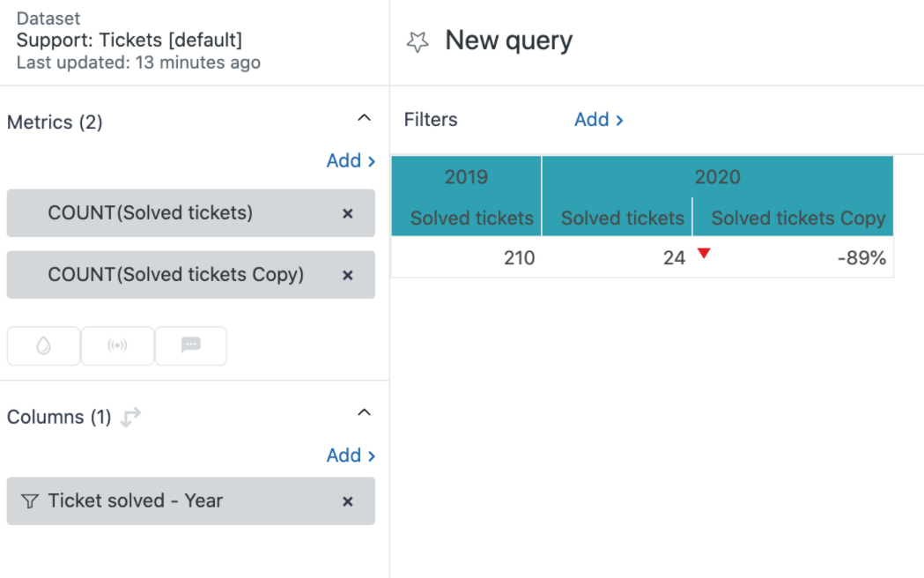924x578 pixels.
Task: Select the Solved tickets Copy column header
Action: (x=797, y=219)
